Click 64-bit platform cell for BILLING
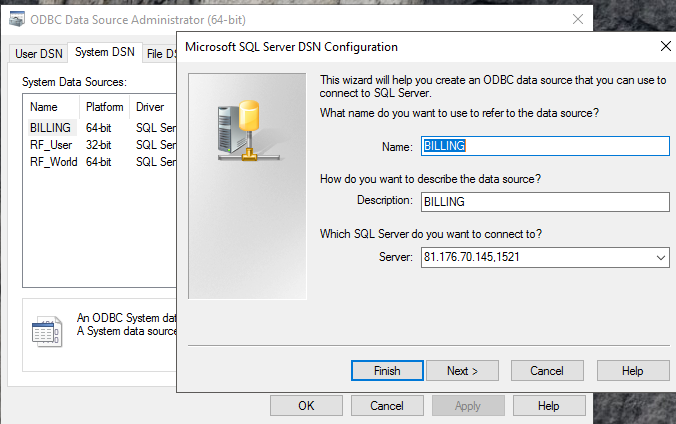This screenshot has width=676, height=424. click(99, 128)
